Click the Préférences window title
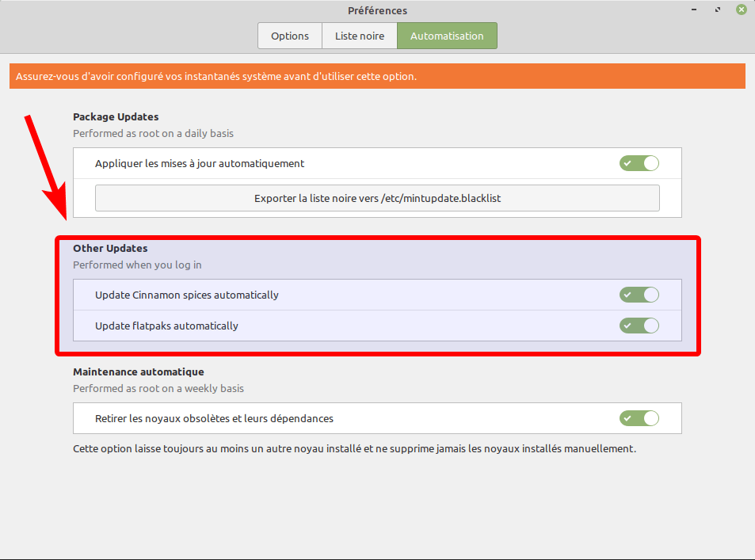The height and width of the screenshot is (560, 755). (x=377, y=10)
